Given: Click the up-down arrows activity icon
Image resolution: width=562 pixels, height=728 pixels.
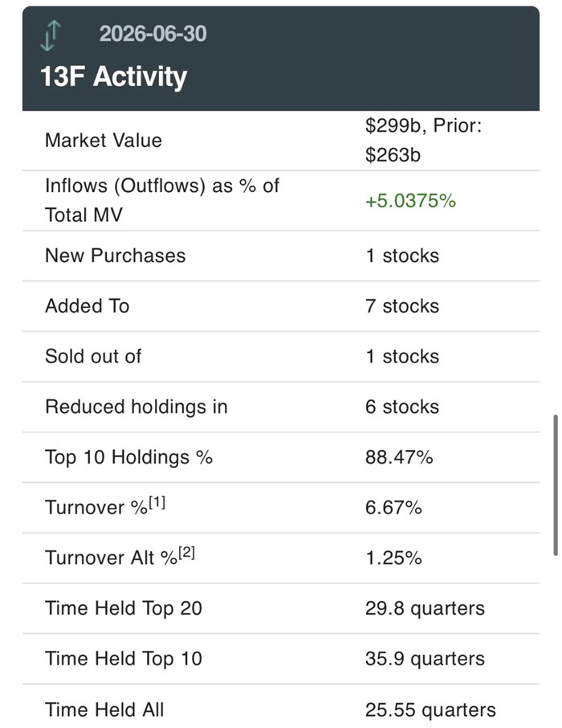Looking at the screenshot, I should pos(51,35).
